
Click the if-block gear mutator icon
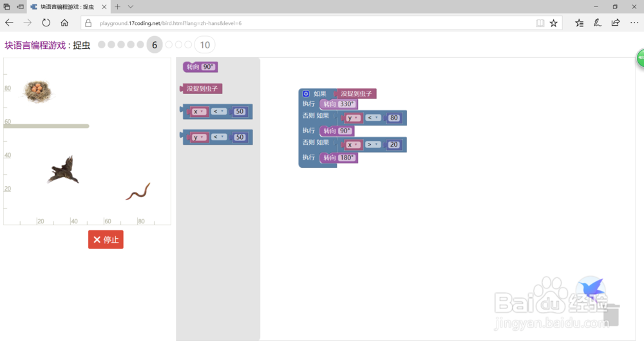tap(306, 94)
